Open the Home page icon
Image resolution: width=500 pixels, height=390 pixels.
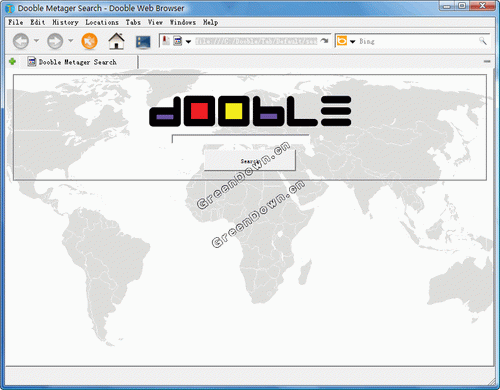pyautogui.click(x=116, y=41)
